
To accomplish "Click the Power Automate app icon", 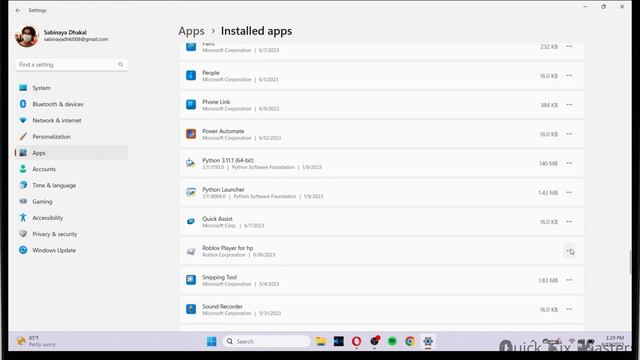I will pos(191,134).
